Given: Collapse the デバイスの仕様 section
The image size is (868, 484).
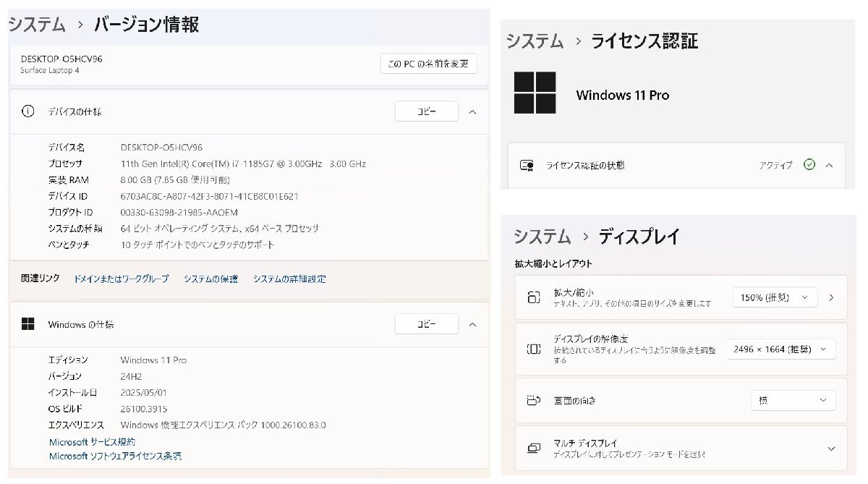Looking at the screenshot, I should coord(472,111).
